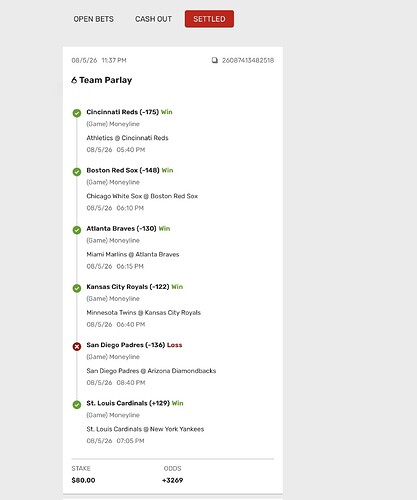Click the Atlanta Braves green checkmark icon
The height and width of the screenshot is (500, 417).
pyautogui.click(x=77, y=230)
